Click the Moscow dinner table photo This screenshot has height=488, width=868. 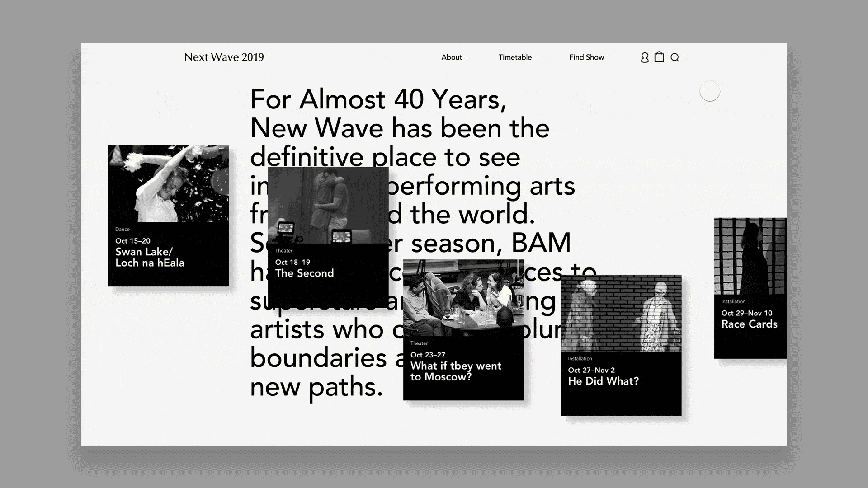coord(463,299)
